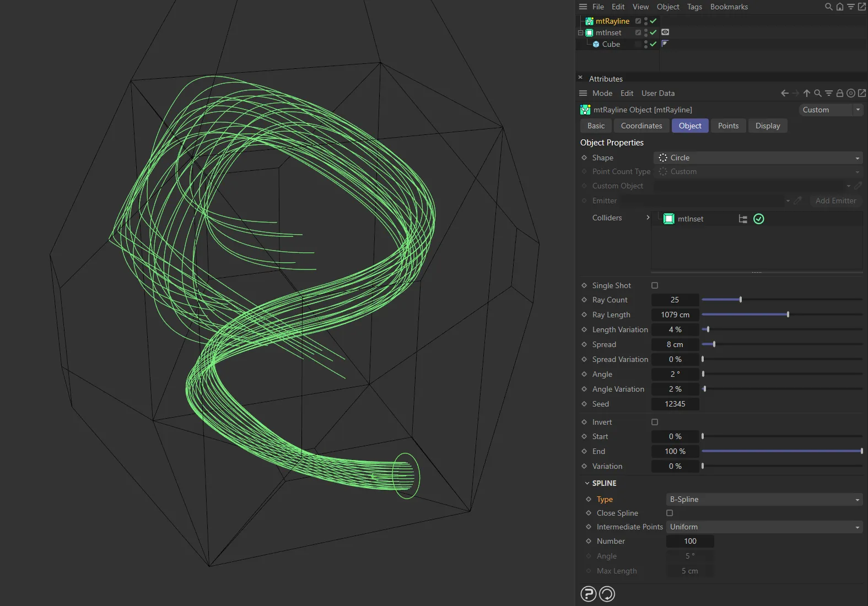Click the Attributes search icon
The width and height of the screenshot is (868, 606).
[818, 93]
